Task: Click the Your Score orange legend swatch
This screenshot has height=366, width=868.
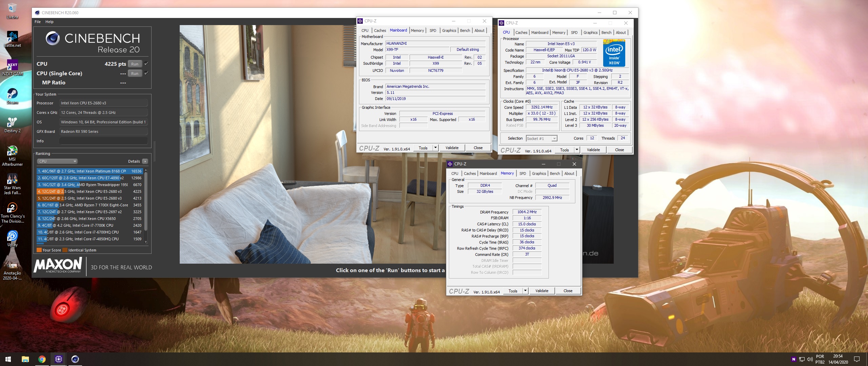Action: click(39, 250)
